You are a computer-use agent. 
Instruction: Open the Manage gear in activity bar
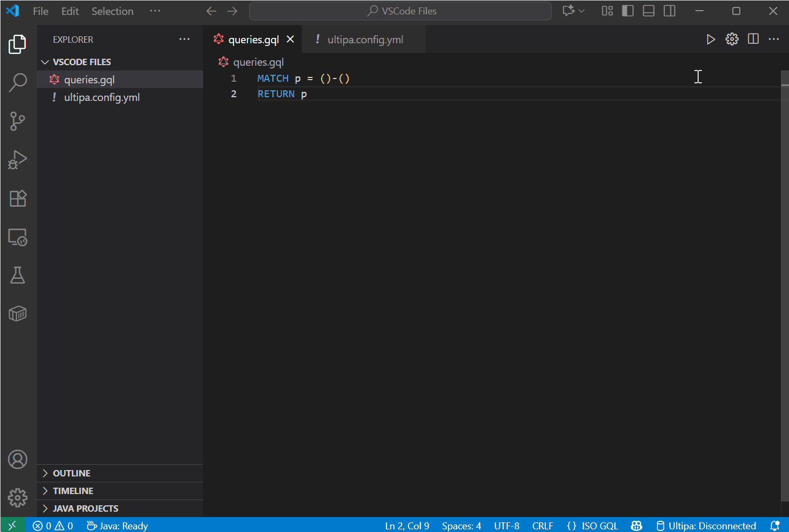pyautogui.click(x=18, y=498)
